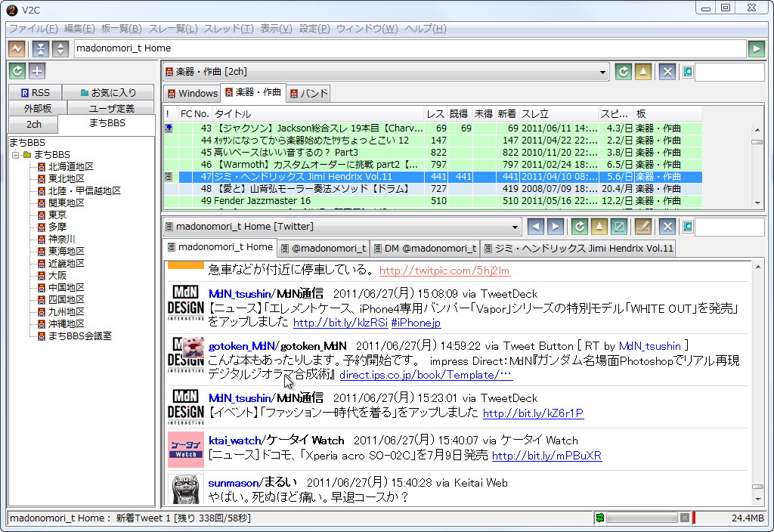Click the pencil write-post icon on Twitter pane toolbar

point(643,226)
